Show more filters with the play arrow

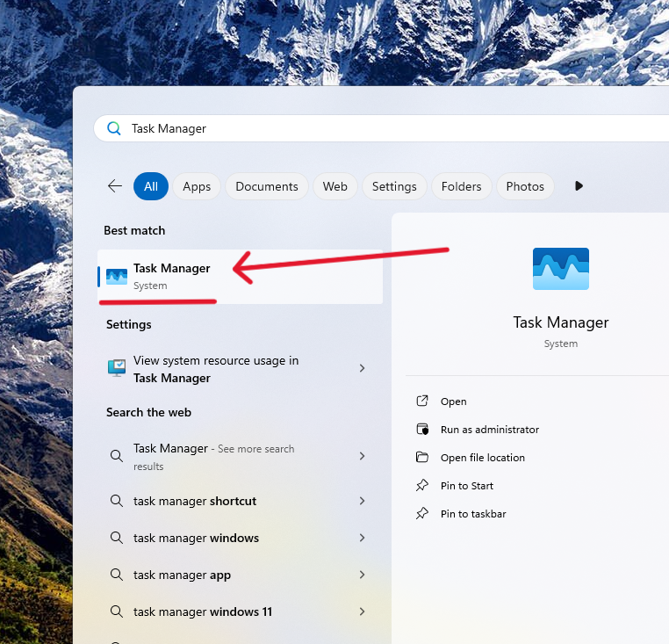click(x=579, y=185)
